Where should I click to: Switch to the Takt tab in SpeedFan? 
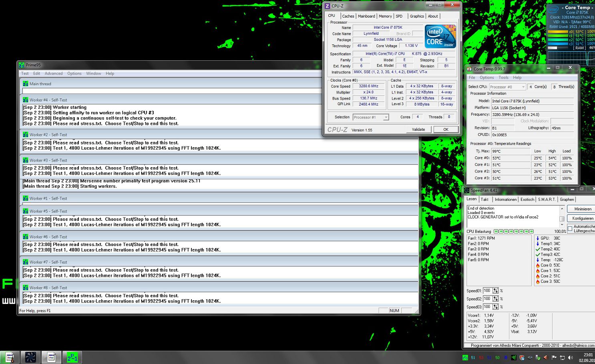[x=484, y=200]
